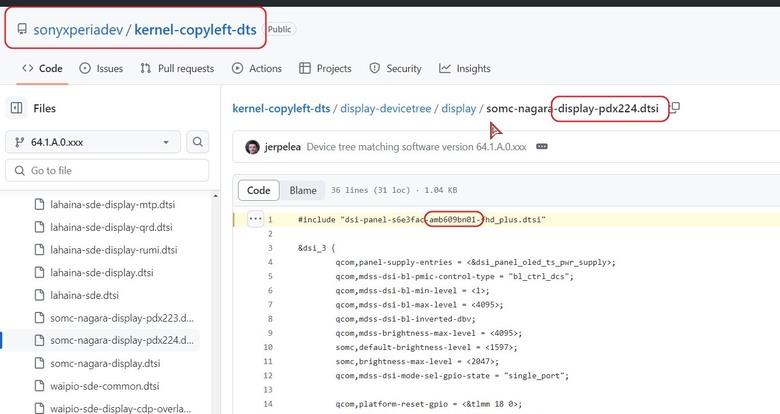Click file icon beside lahaina-sde.dtsi

[x=39, y=296]
